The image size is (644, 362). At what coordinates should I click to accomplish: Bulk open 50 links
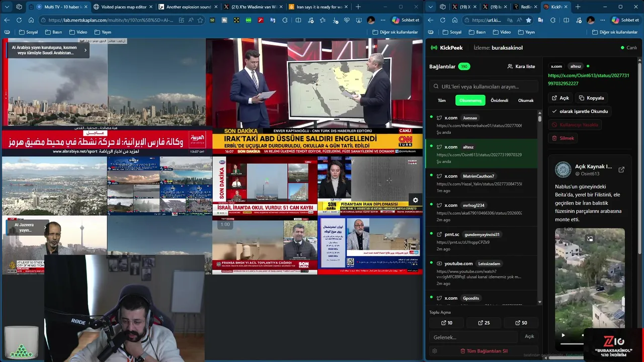tap(521, 323)
